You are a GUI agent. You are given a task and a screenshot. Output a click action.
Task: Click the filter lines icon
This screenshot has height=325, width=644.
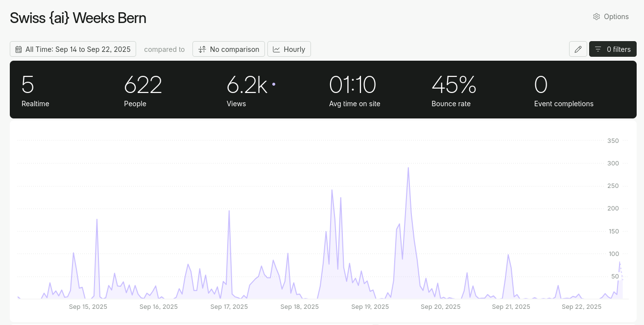598,49
